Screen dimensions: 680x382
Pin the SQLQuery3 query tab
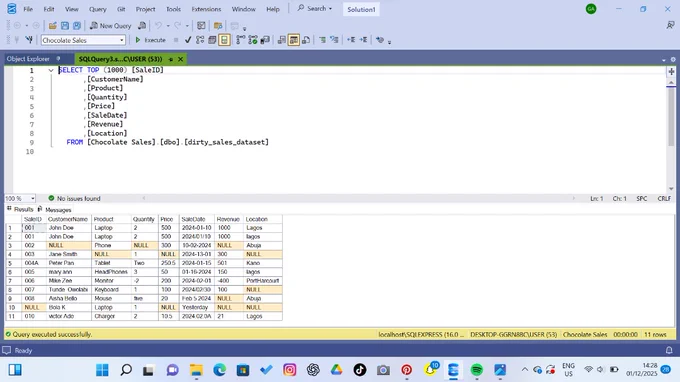click(171, 59)
